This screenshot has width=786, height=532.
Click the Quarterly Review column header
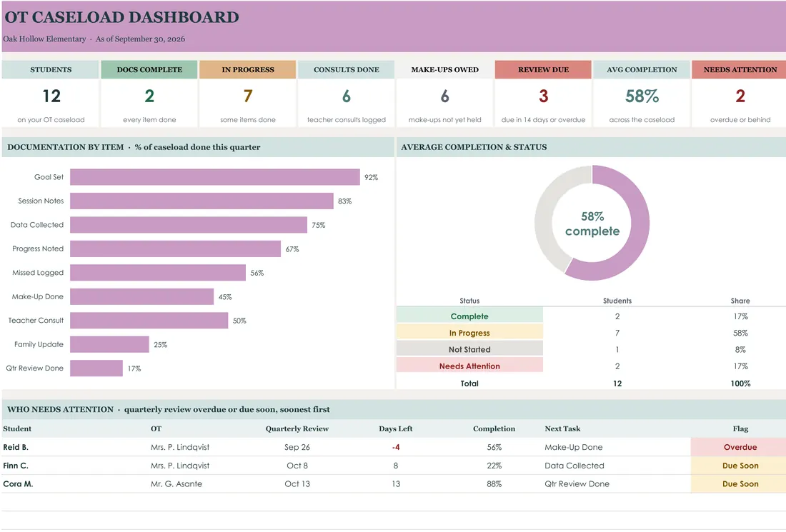(297, 428)
